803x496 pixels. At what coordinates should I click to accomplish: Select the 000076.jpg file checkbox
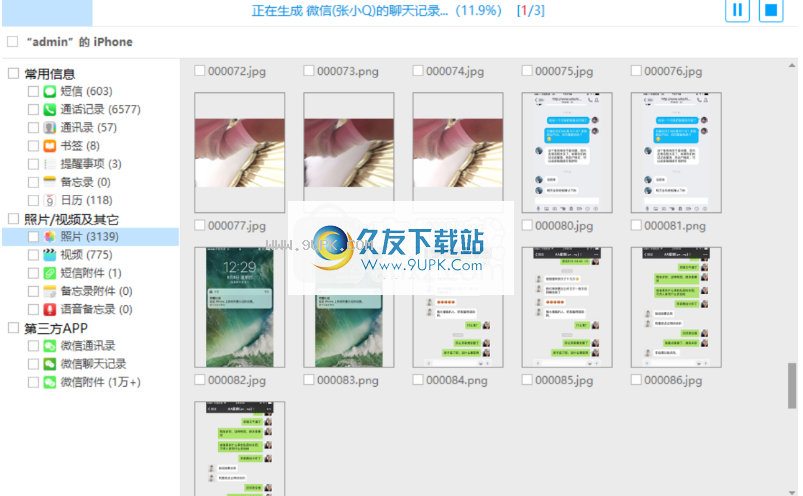pyautogui.click(x=636, y=71)
